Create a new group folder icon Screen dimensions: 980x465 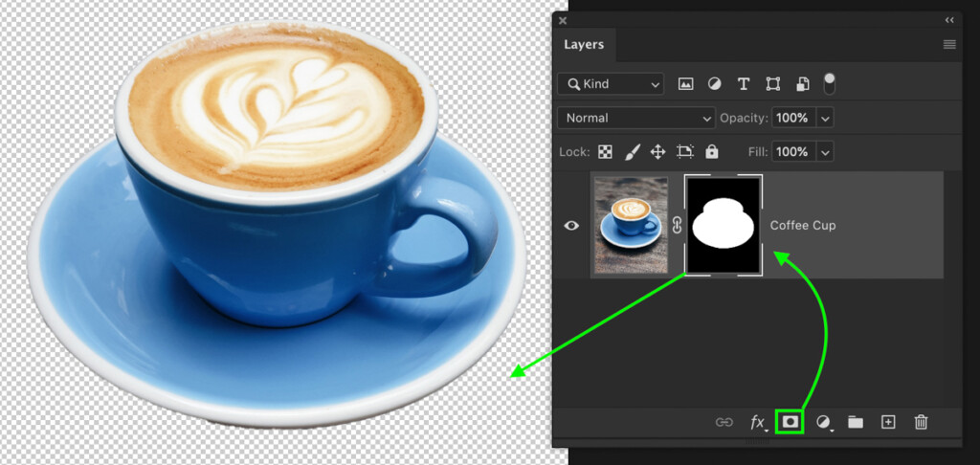855,423
